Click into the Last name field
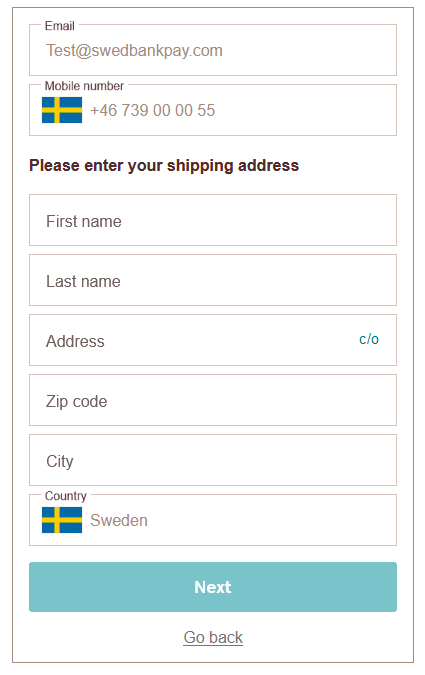Viewport: 425px width, 675px height. coord(213,280)
